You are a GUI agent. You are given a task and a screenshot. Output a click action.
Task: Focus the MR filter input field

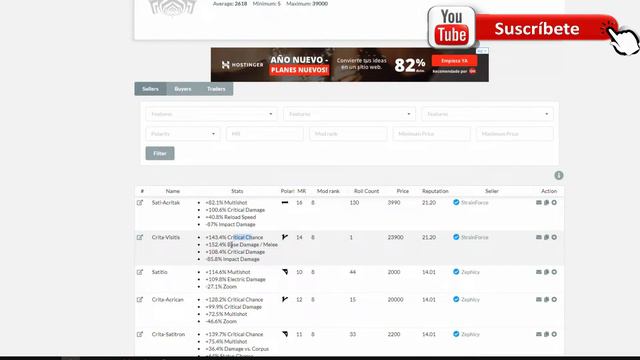tap(264, 133)
